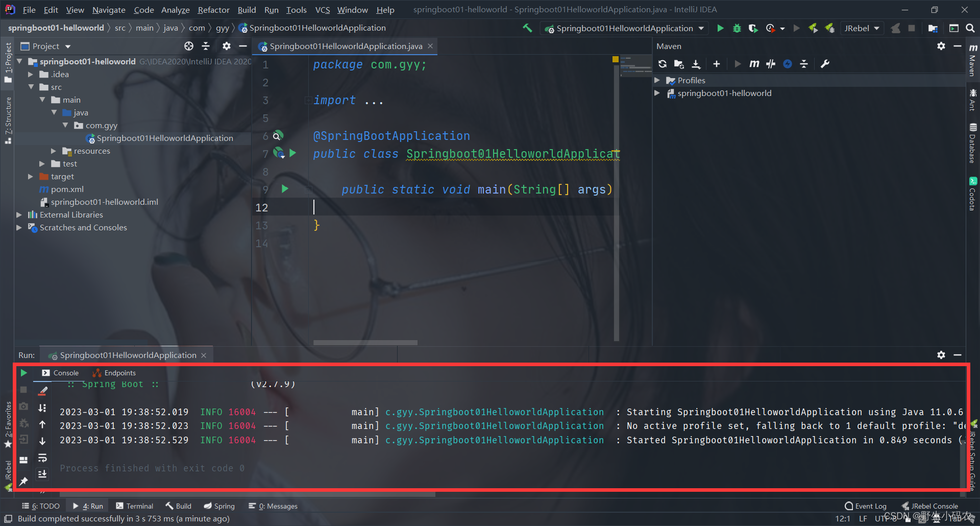The height and width of the screenshot is (526, 980).
Task: Expand springboot01-helloworld in Maven panel
Action: coord(657,93)
